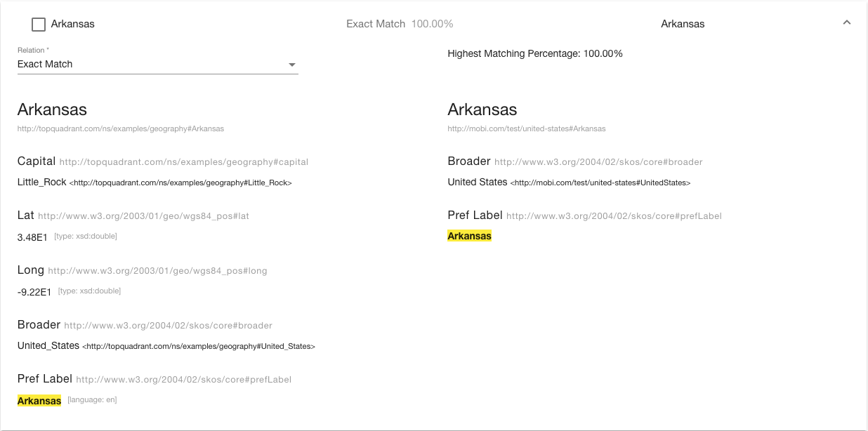
Task: Select the -9.22E1 longitude value
Action: (34, 292)
